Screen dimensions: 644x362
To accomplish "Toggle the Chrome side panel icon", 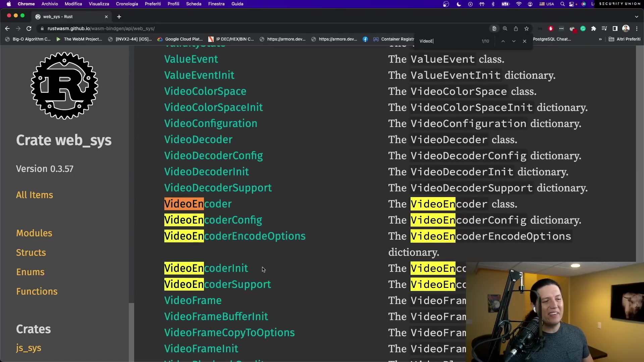I will (x=615, y=28).
